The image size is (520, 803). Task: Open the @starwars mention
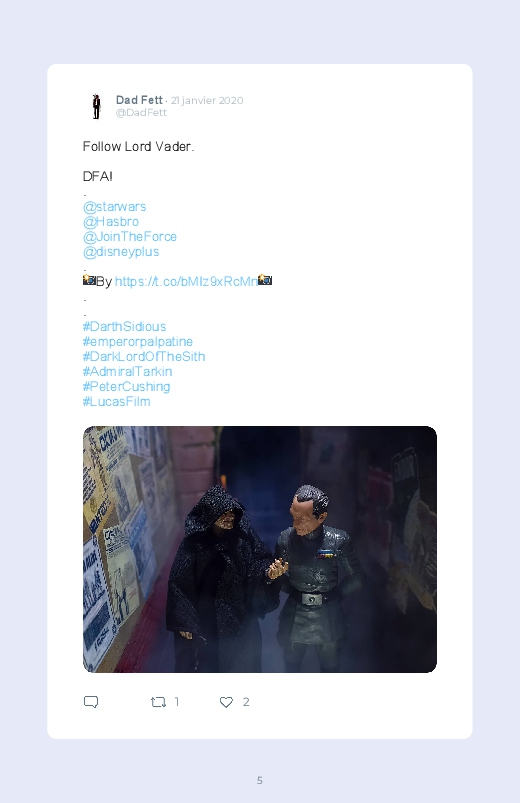click(x=114, y=206)
